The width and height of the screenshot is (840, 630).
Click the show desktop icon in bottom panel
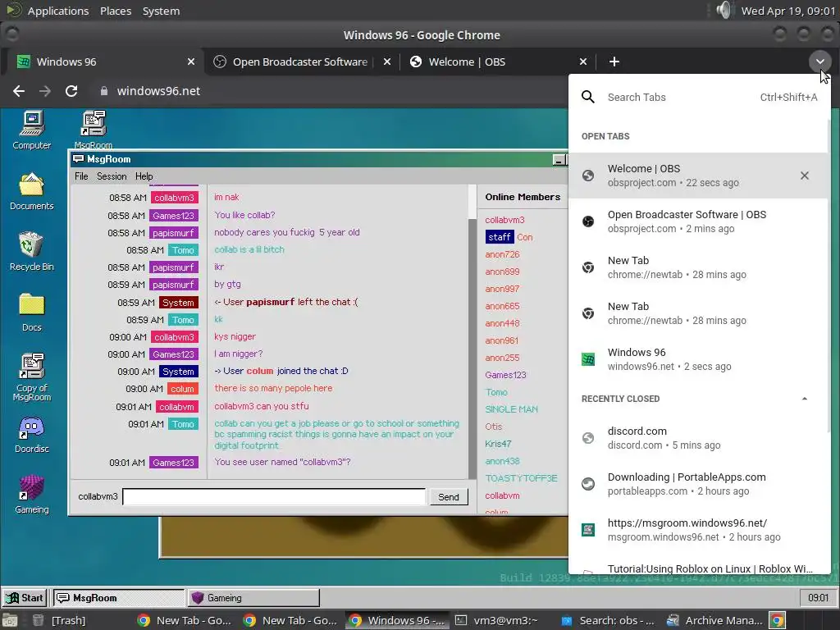(9, 620)
